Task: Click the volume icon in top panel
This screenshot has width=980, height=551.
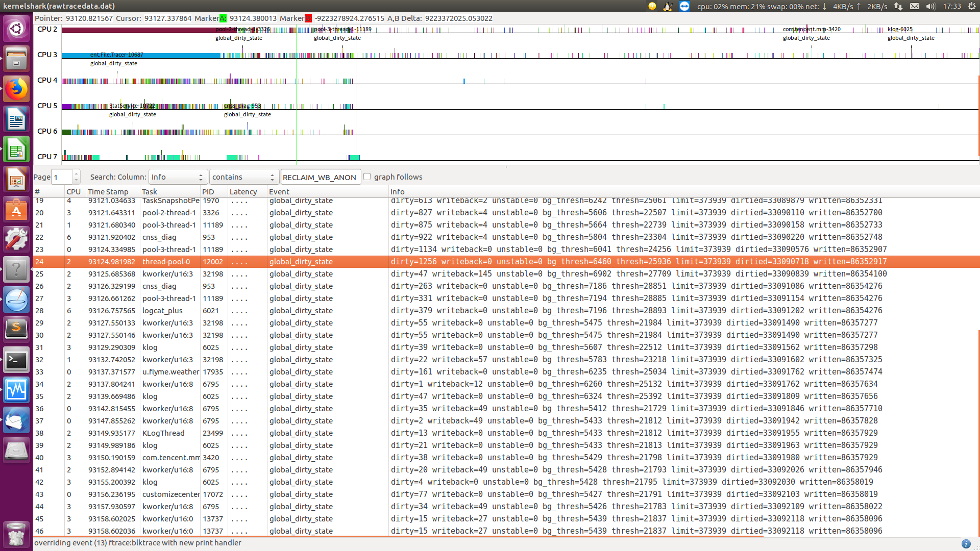Action: pos(930,6)
